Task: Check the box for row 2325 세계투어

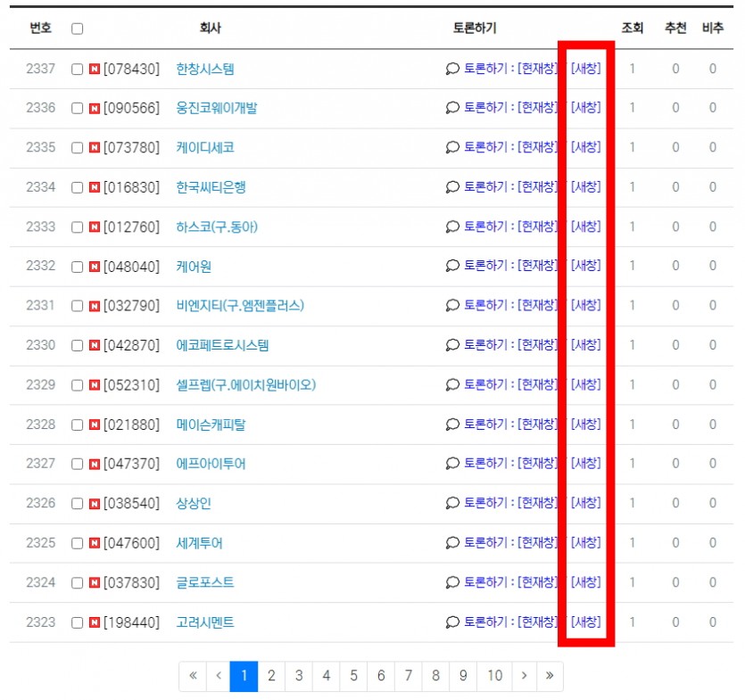Action: tap(77, 543)
